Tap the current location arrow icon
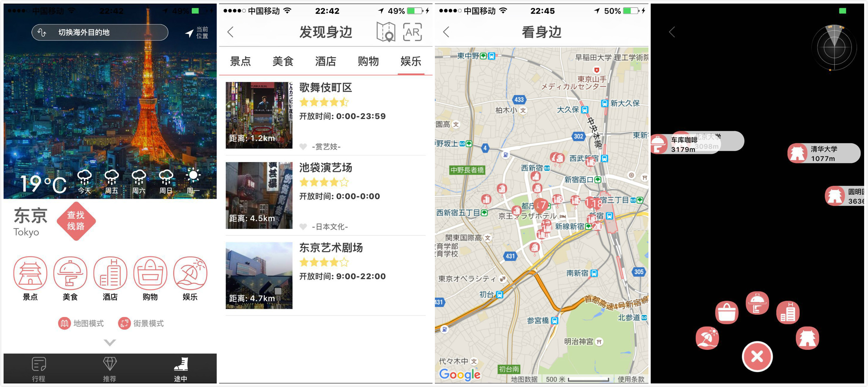 pos(190,33)
